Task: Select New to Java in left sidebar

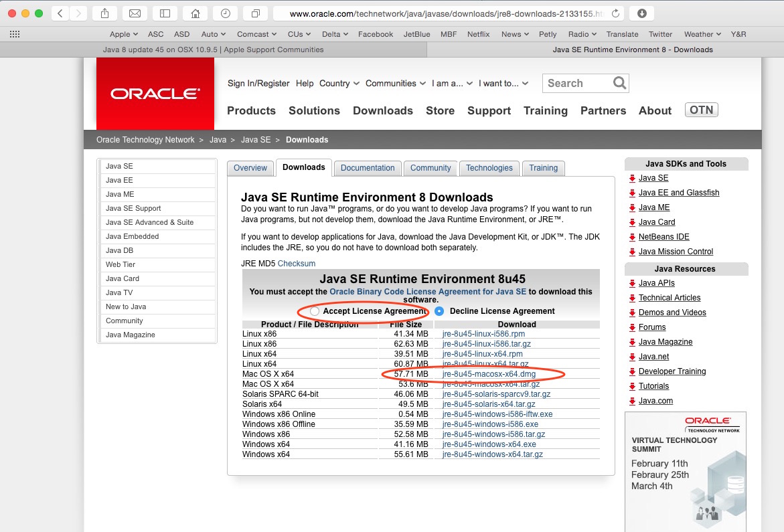Action: (x=157, y=306)
